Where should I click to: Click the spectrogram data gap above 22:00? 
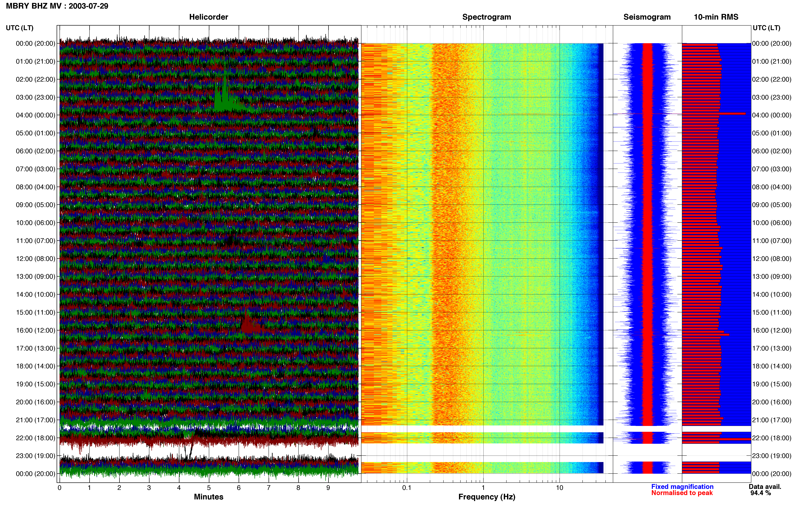point(482,429)
